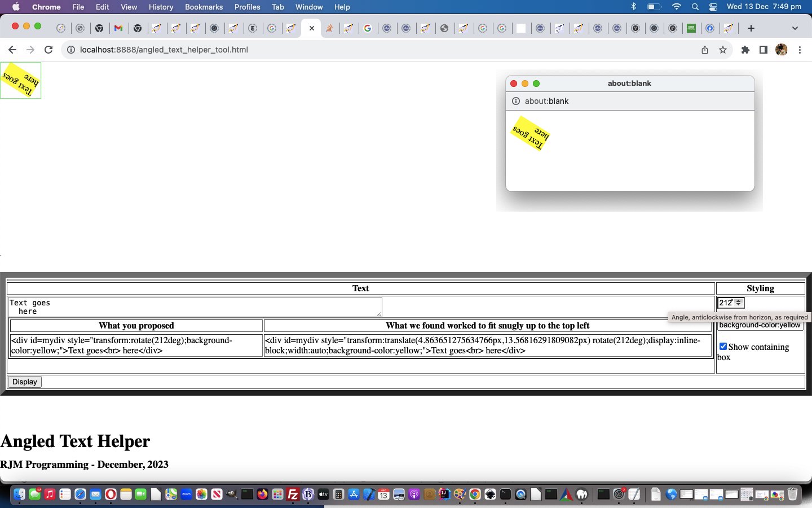Viewport: 812px width, 508px height.
Task: Open the Edit menu
Action: (x=102, y=7)
